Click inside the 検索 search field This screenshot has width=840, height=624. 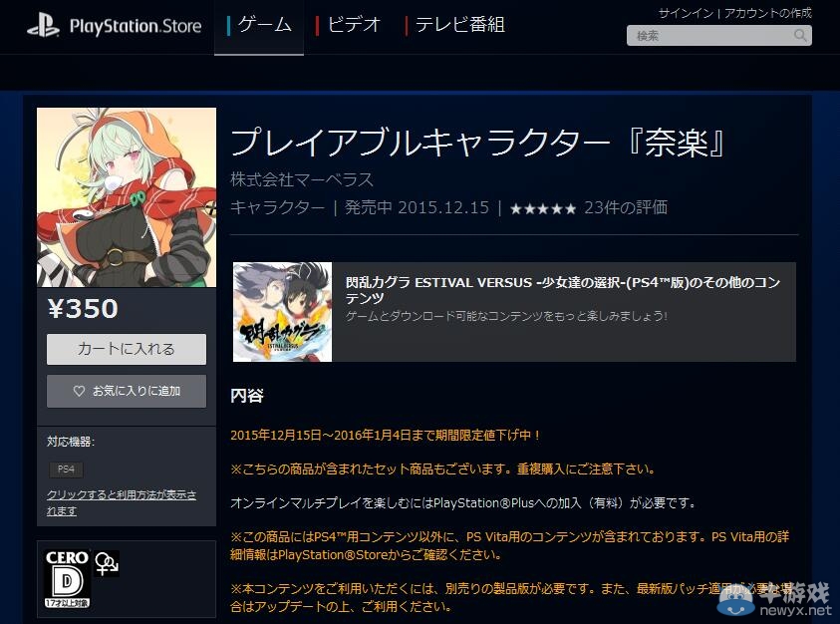pos(707,36)
